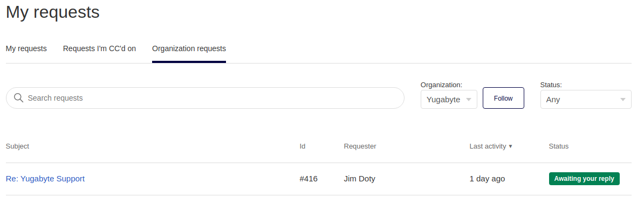644x197 pixels.
Task: Click the Id column header
Action: 302,146
